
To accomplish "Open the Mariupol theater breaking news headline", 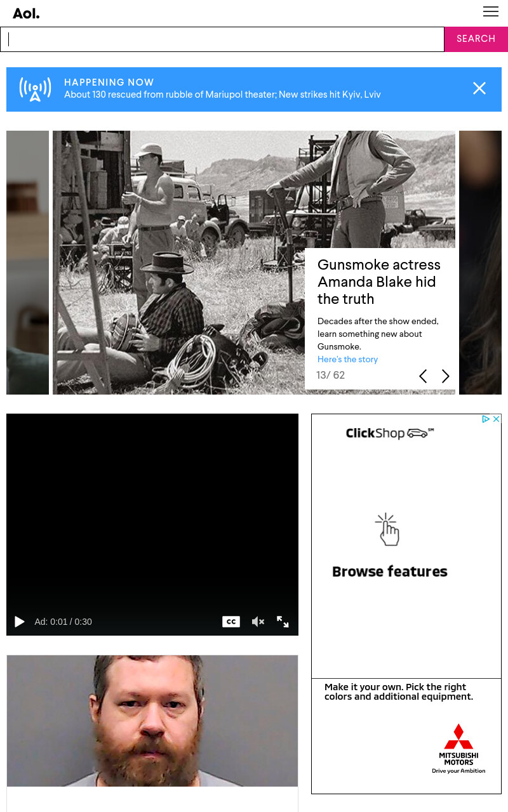I will coord(222,95).
